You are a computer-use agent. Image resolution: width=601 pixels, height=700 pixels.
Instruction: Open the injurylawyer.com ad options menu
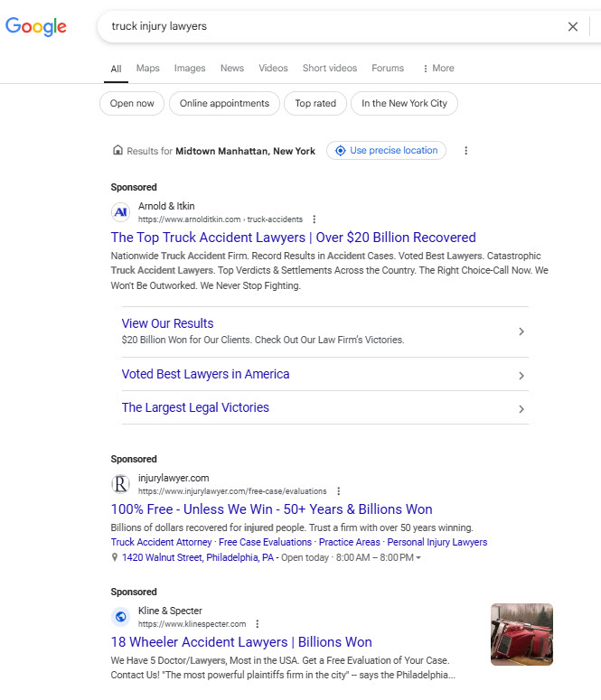click(339, 491)
